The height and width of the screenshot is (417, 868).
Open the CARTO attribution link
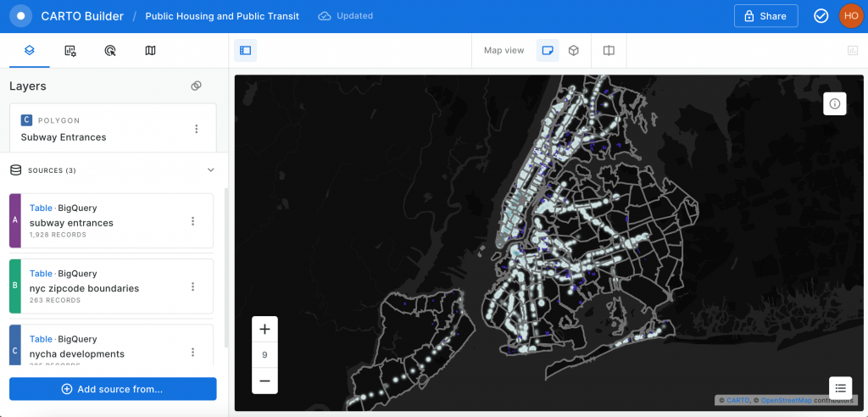point(738,400)
